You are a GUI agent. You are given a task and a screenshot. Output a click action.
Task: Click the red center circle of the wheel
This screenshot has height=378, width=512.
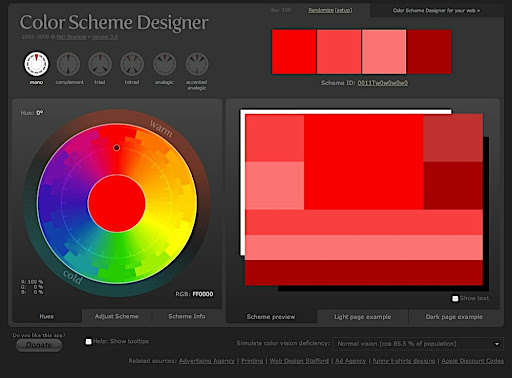tap(117, 203)
